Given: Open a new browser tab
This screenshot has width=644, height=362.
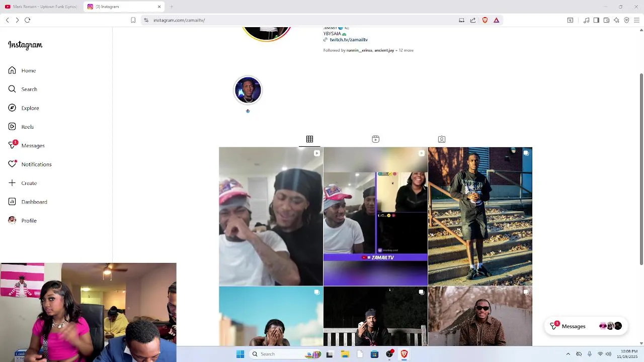Looking at the screenshot, I should pyautogui.click(x=172, y=7).
